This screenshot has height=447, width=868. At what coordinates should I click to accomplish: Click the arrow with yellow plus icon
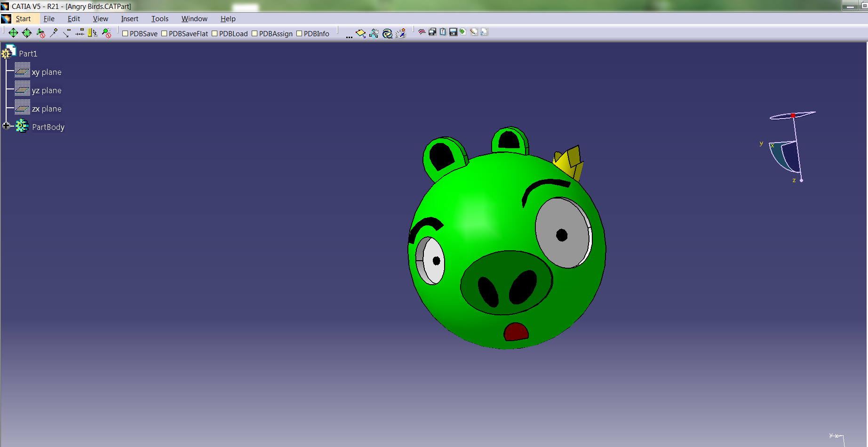coord(54,33)
